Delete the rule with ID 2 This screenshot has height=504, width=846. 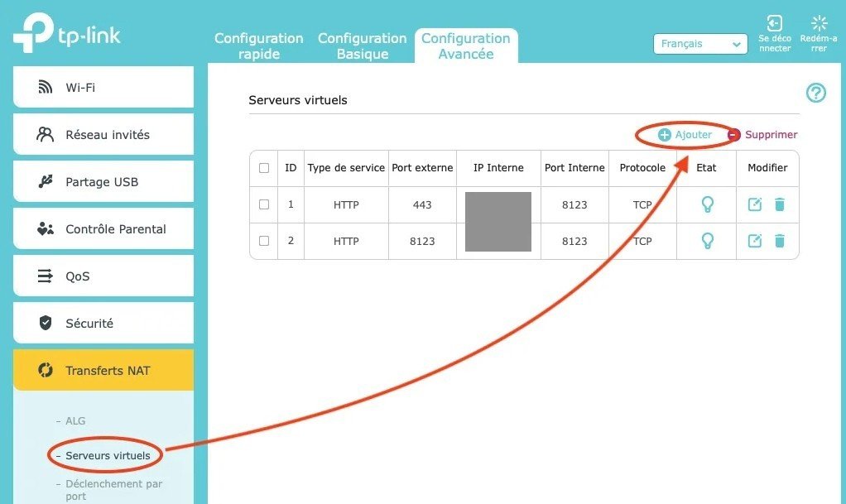(779, 241)
